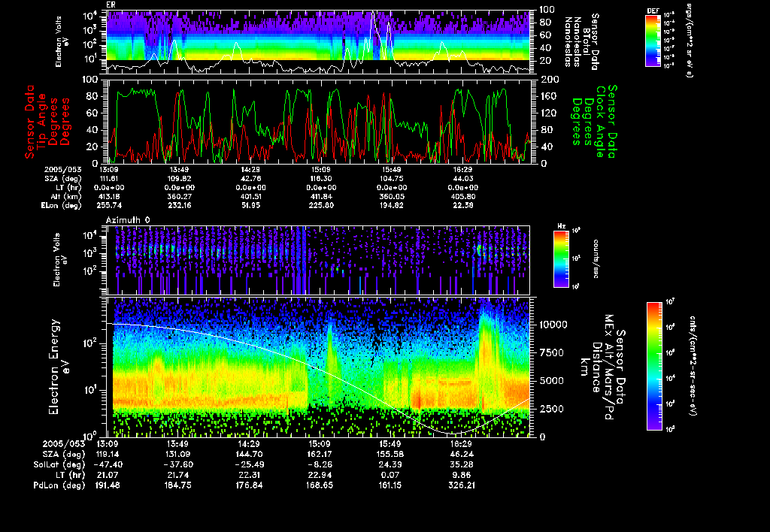This screenshot has width=770, height=532.
Task: Click ELon value 22.38
Action: (x=462, y=206)
